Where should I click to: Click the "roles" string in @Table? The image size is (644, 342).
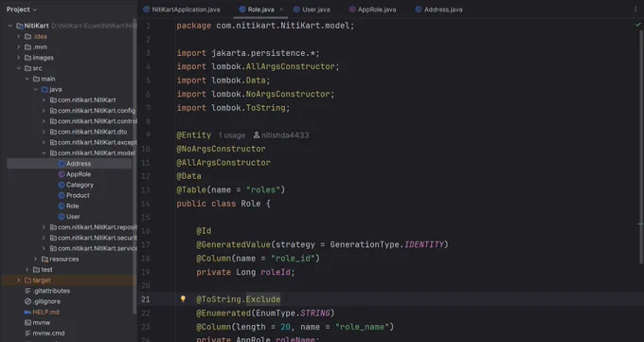[263, 189]
